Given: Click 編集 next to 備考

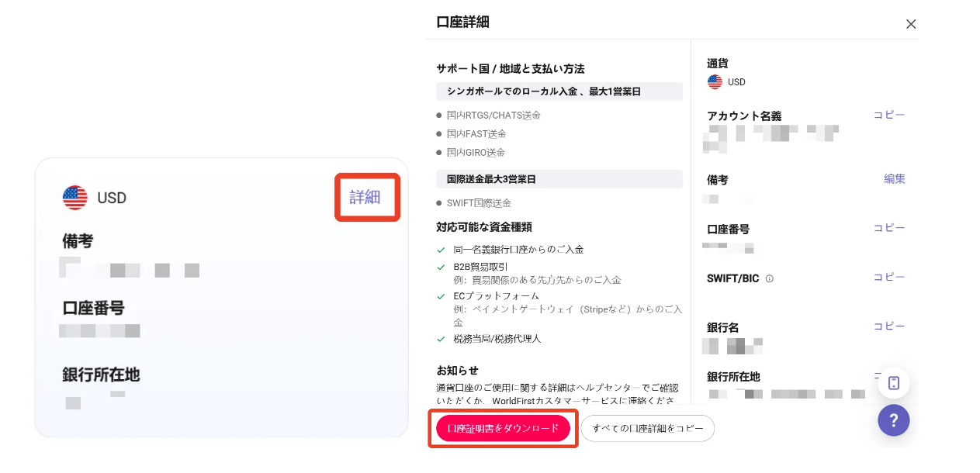Looking at the screenshot, I should [x=895, y=178].
